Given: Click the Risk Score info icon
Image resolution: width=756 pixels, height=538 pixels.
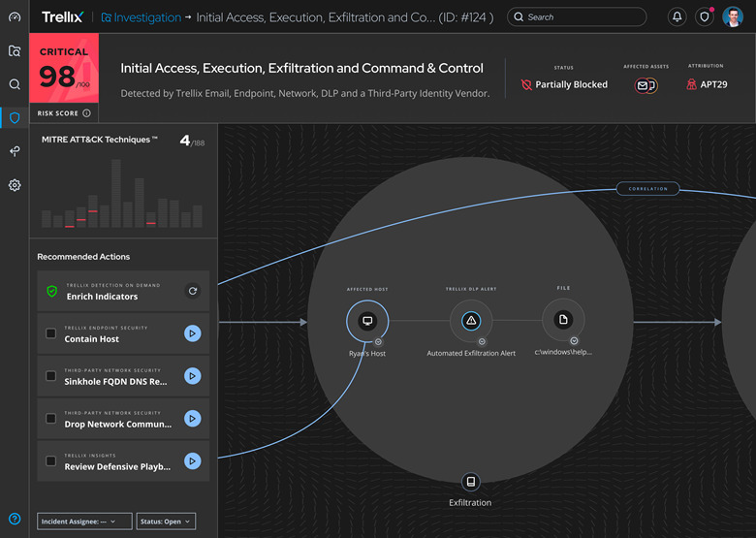Looking at the screenshot, I should (86, 113).
